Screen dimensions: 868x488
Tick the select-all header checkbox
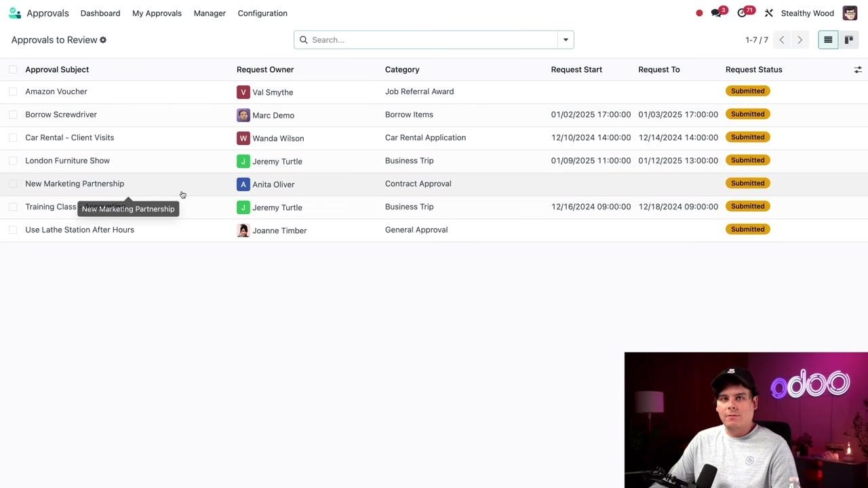pyautogui.click(x=13, y=70)
